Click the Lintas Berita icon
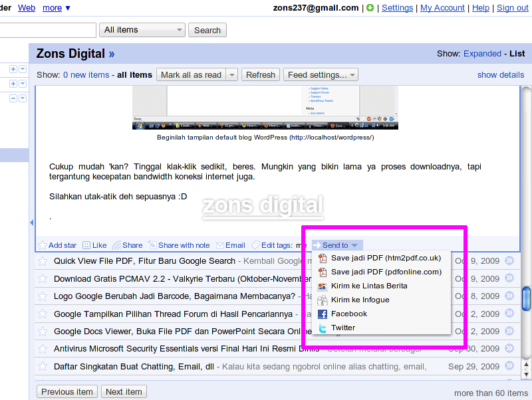The width and height of the screenshot is (532, 400). (323, 286)
